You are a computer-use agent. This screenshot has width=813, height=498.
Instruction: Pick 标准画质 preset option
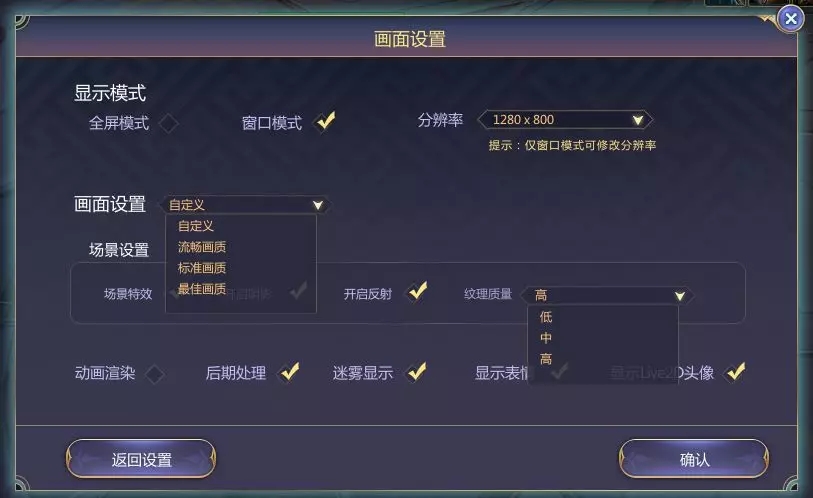202,268
